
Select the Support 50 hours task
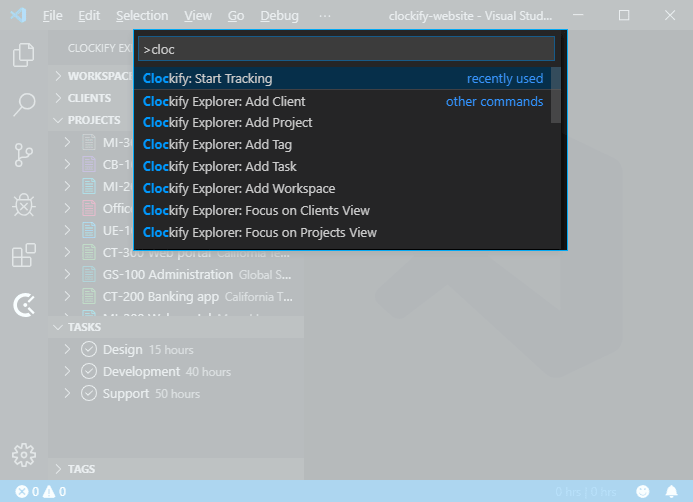[x=176, y=393]
